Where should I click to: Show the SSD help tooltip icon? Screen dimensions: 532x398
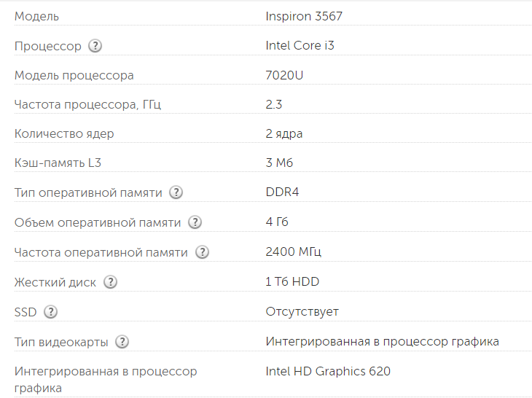51,312
